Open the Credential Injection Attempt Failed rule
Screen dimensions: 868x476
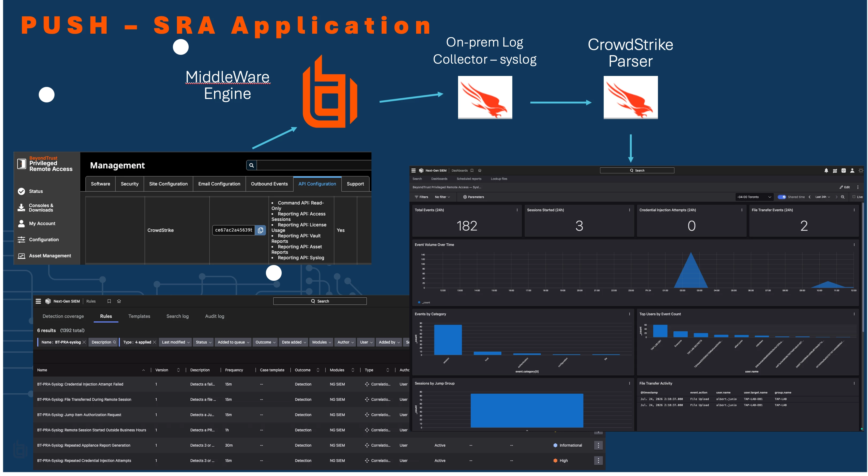80,384
